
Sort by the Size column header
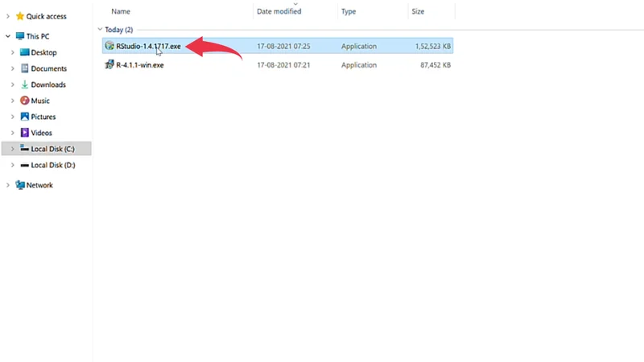[x=418, y=11]
